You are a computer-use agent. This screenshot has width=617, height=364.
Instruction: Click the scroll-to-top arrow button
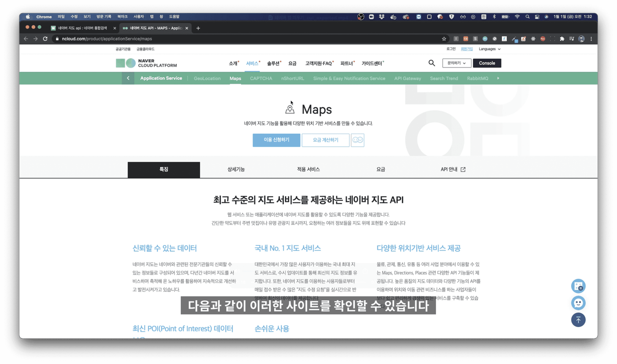[x=578, y=320]
